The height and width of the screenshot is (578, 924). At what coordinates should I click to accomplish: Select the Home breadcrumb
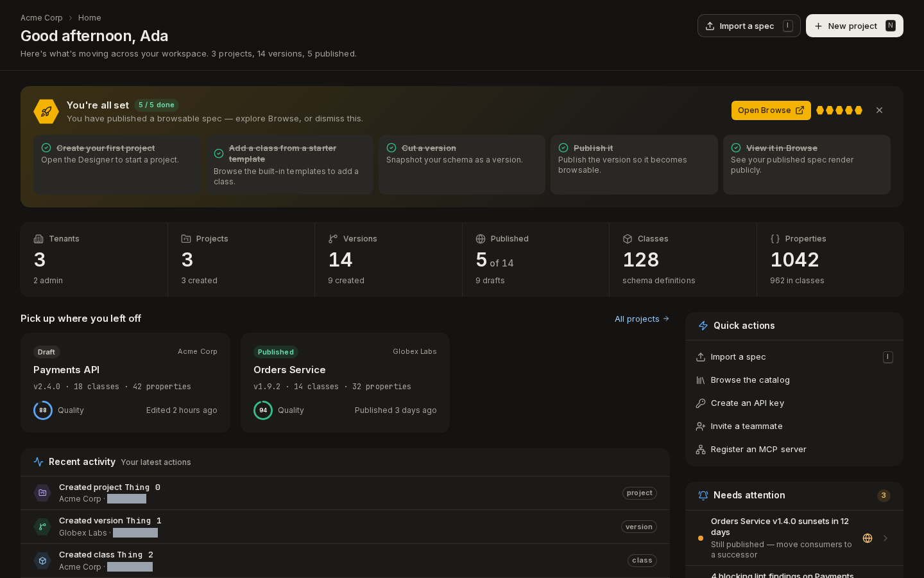coord(90,18)
